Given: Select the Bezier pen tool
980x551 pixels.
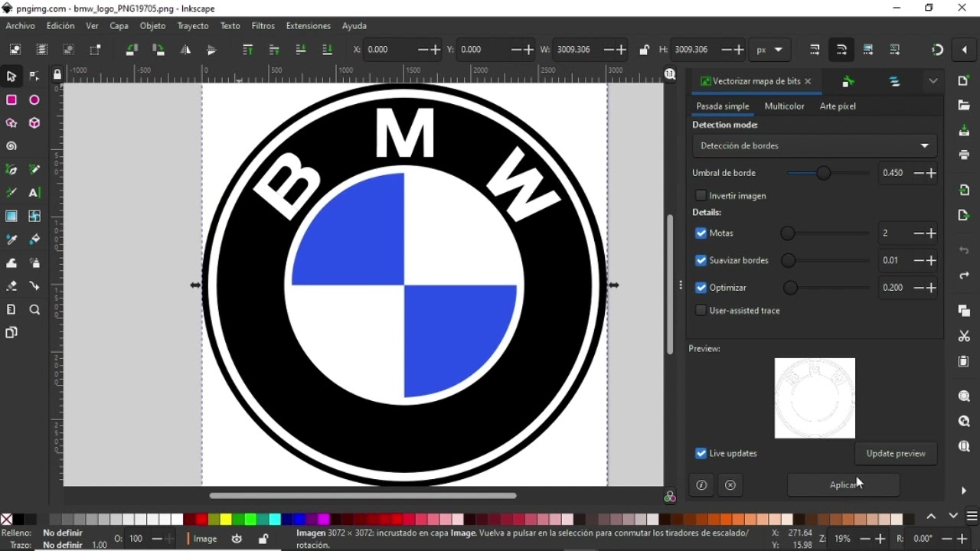Looking at the screenshot, I should (11, 170).
